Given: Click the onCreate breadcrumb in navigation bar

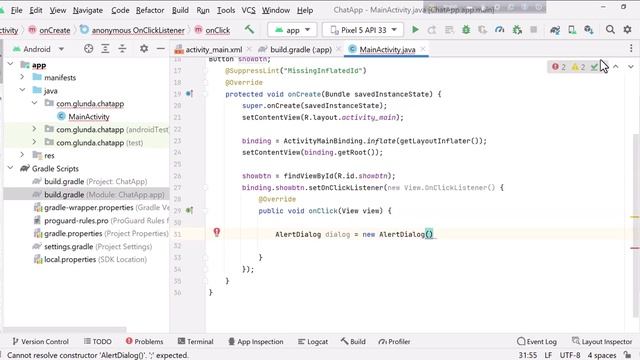Looking at the screenshot, I should (50, 30).
